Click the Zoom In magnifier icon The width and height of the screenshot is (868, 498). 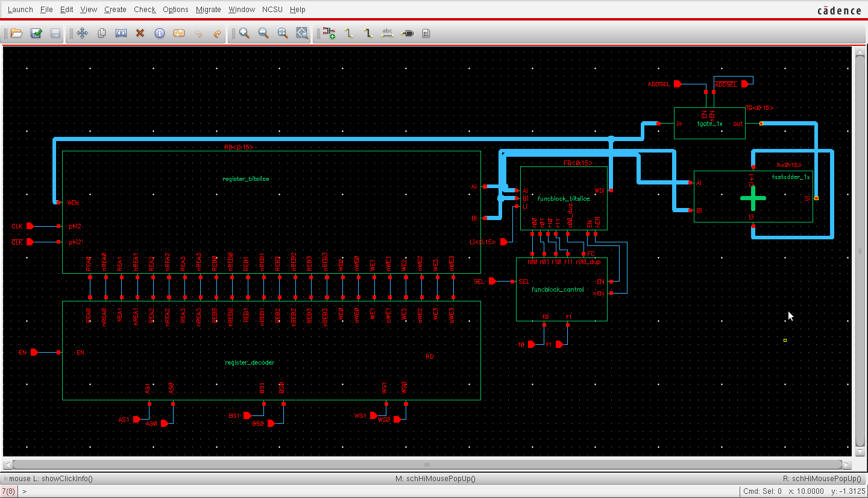point(244,33)
